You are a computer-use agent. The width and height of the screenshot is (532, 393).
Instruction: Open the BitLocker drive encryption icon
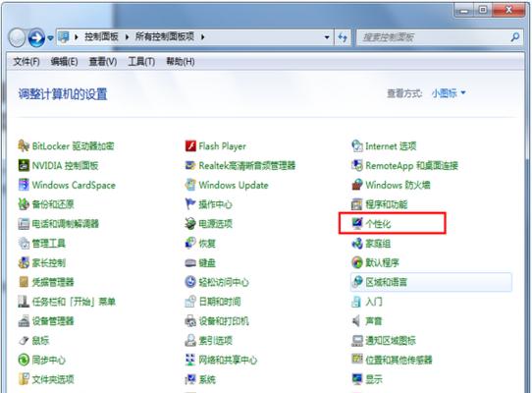(x=24, y=146)
